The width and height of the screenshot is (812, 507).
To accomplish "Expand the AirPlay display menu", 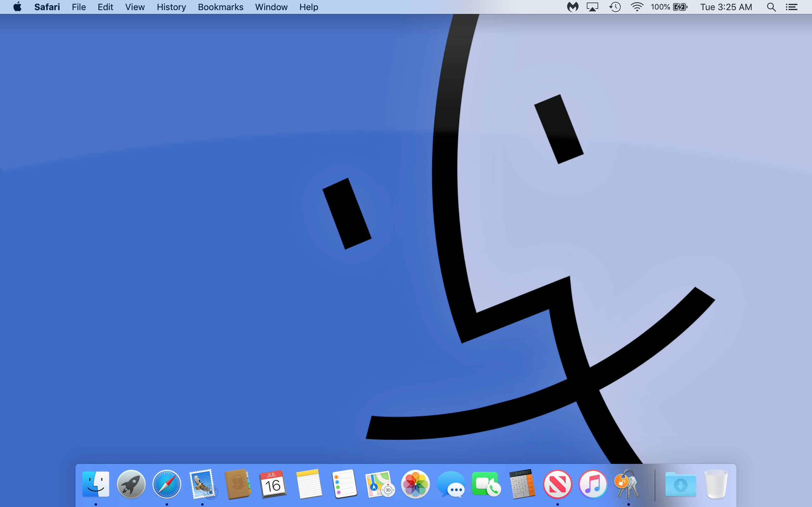I will tap(593, 7).
